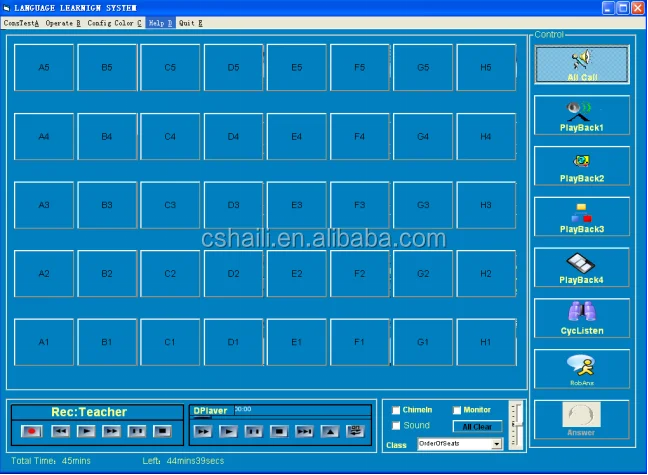Fast forward in DPlayer
The height and width of the screenshot is (475, 648).
click(202, 432)
